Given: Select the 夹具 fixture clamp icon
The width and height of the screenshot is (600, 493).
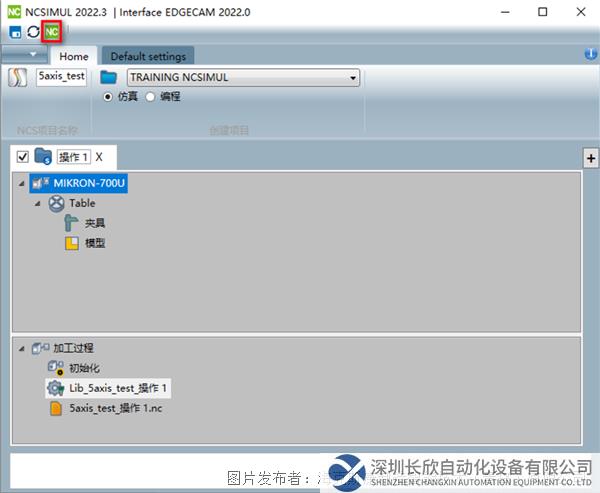Looking at the screenshot, I should coord(72,223).
